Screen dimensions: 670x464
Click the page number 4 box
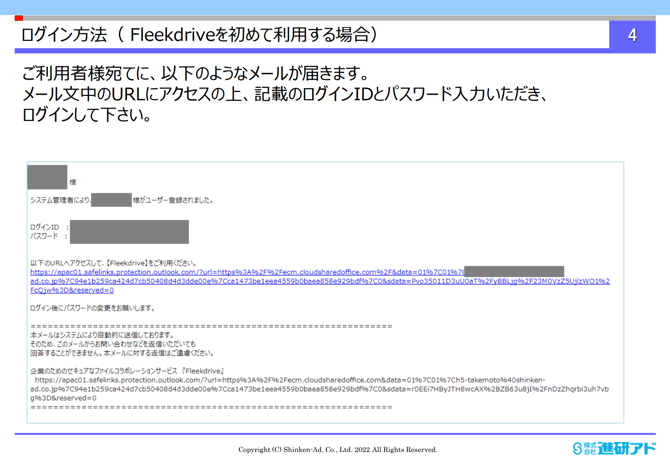tap(632, 35)
